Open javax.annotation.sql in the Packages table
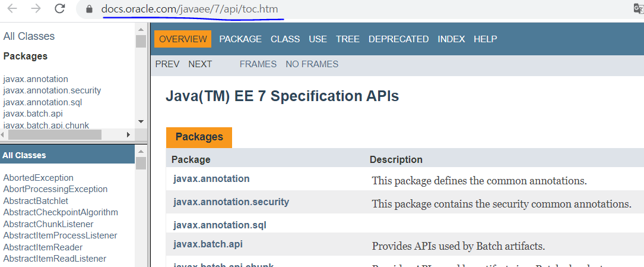The width and height of the screenshot is (644, 267). [220, 225]
